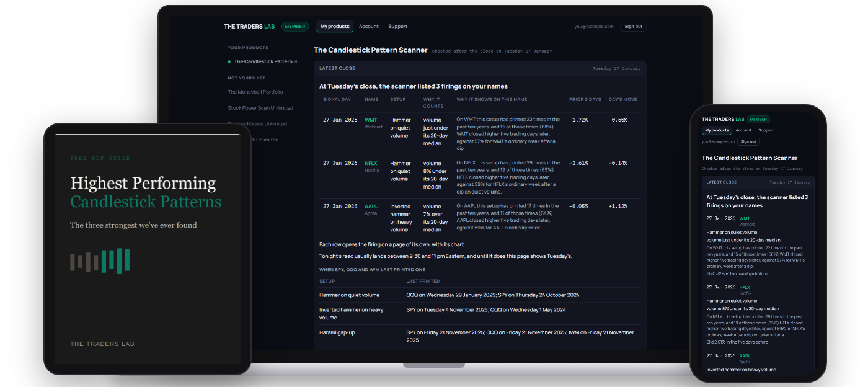Click the MEMBER badge on the laptop screen
Viewport: 868px width, 387px height.
295,27
